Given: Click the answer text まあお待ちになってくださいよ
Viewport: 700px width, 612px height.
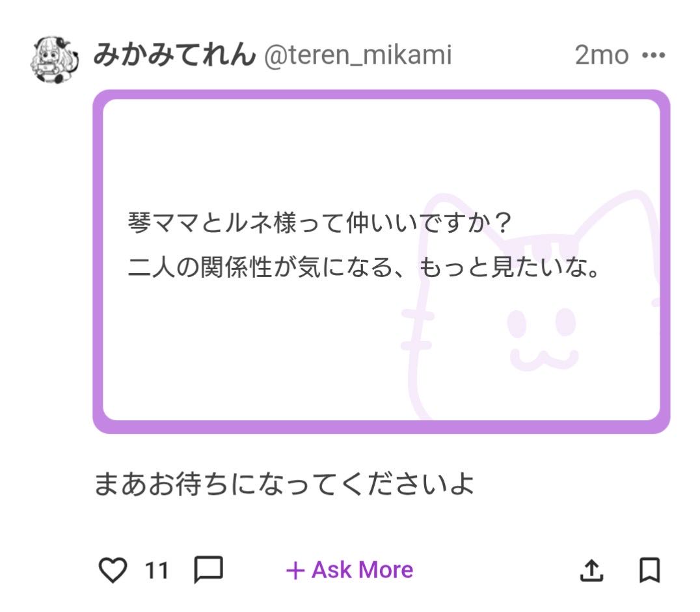Looking at the screenshot, I should (x=284, y=485).
